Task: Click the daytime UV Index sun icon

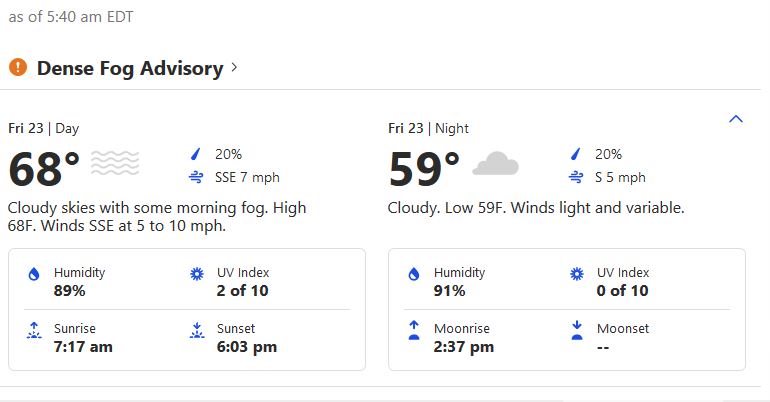Action: 197,275
